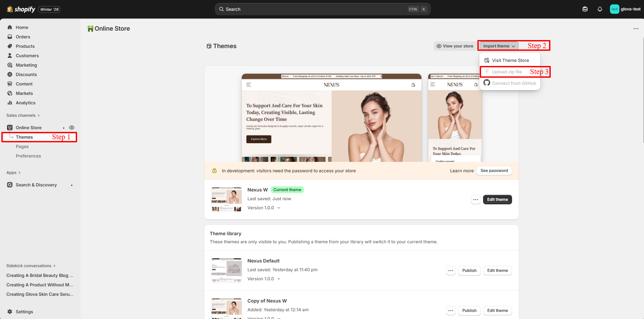The image size is (644, 319).
Task: Expand the Apps section in sidebar
Action: click(13, 173)
